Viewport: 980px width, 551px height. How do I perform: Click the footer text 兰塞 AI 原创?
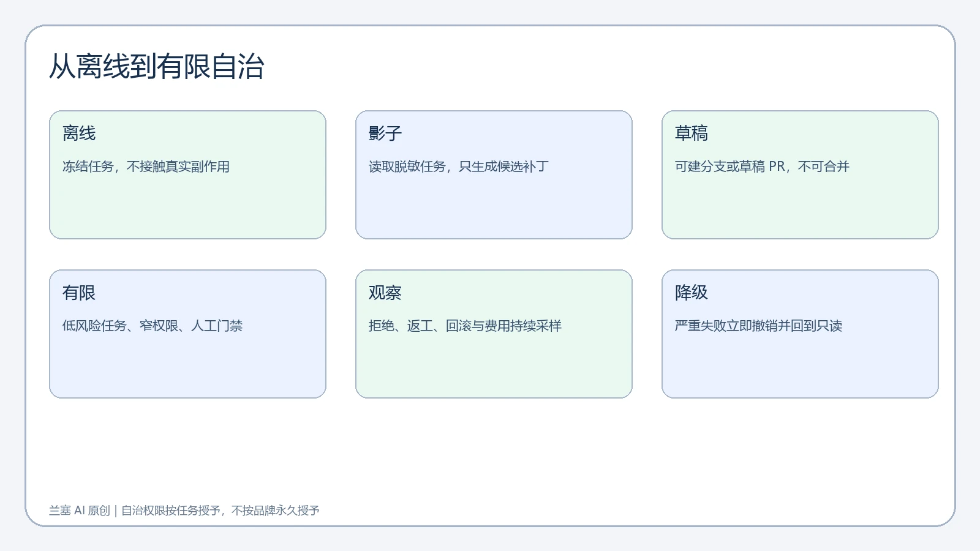tap(80, 511)
